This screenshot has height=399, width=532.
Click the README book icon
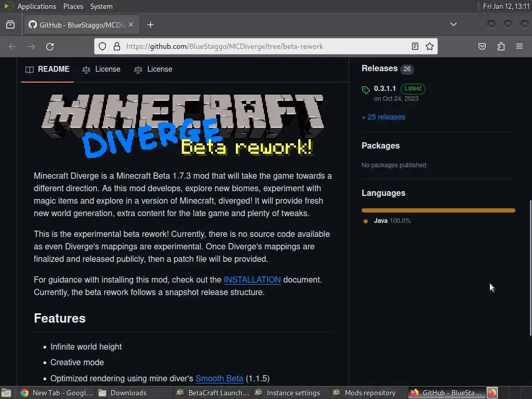tap(30, 70)
